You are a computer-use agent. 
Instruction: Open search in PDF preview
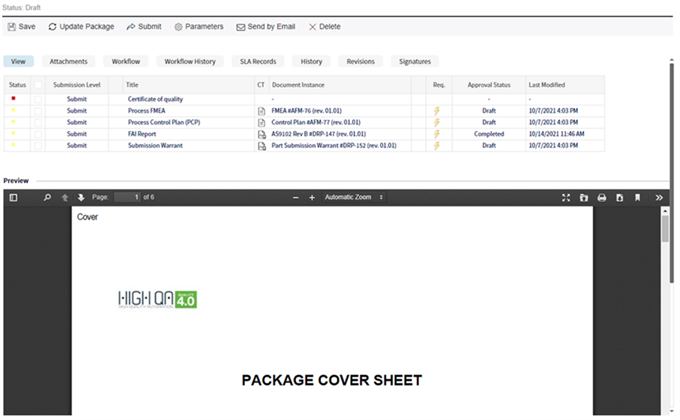(47, 198)
